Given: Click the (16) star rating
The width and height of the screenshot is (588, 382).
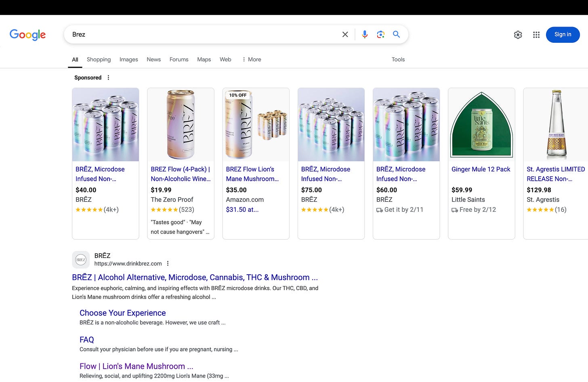Looking at the screenshot, I should pos(546,210).
